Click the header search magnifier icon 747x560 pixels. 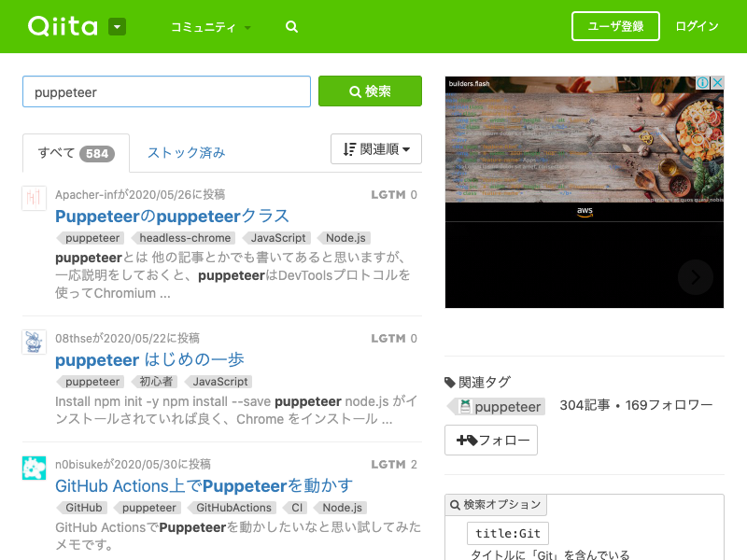coord(291,27)
